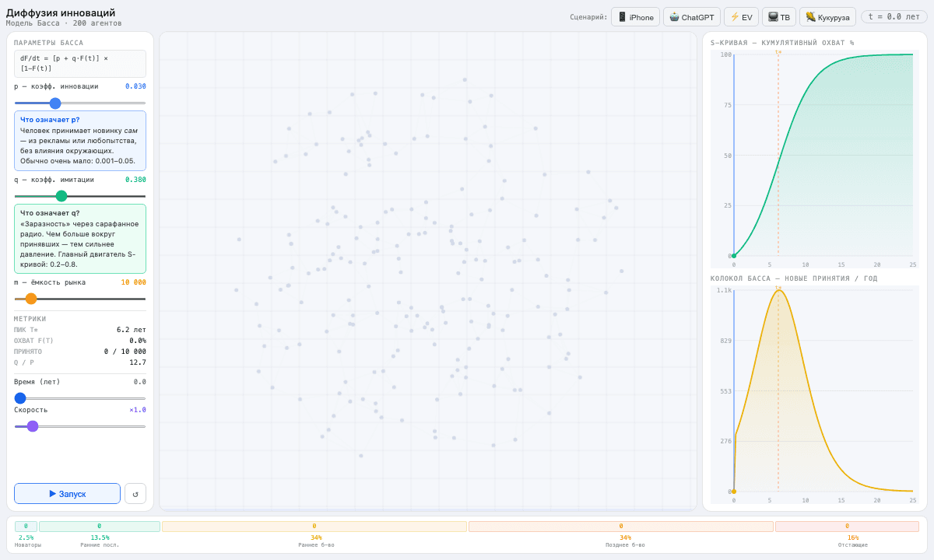Click the Отстающие segment bar
934x560 pixels.
(x=847, y=527)
